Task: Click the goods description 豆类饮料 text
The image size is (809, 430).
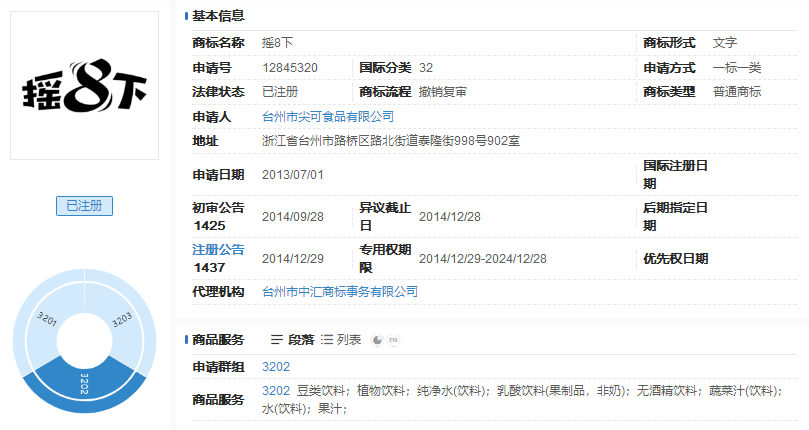Action: (x=321, y=391)
